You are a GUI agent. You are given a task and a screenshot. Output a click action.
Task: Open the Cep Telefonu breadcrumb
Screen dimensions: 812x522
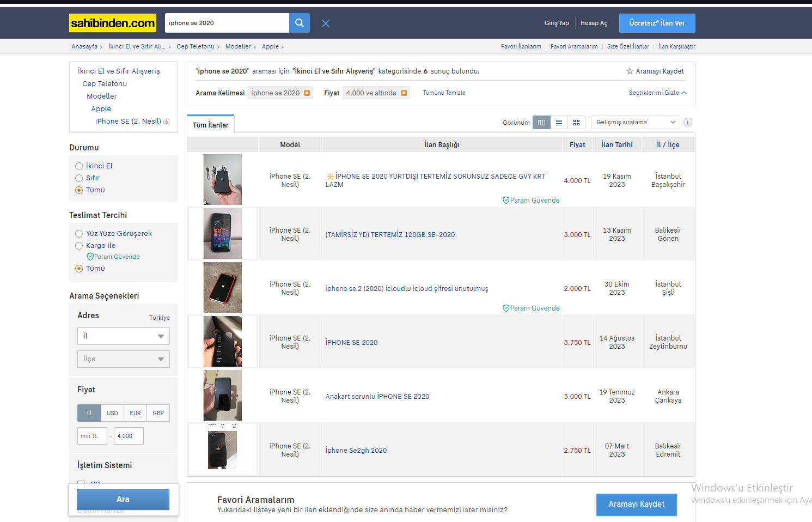(196, 46)
